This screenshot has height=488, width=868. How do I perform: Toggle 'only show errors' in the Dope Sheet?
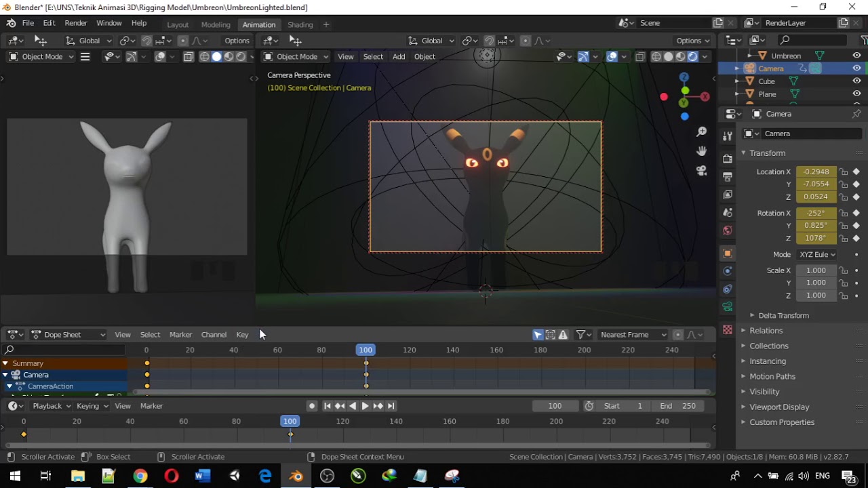pos(563,335)
